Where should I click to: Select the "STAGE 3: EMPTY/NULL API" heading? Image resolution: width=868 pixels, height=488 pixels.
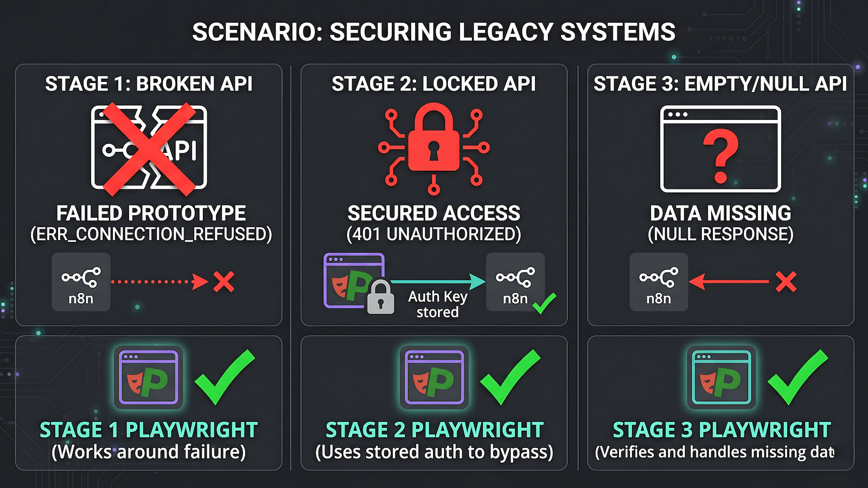(x=720, y=84)
